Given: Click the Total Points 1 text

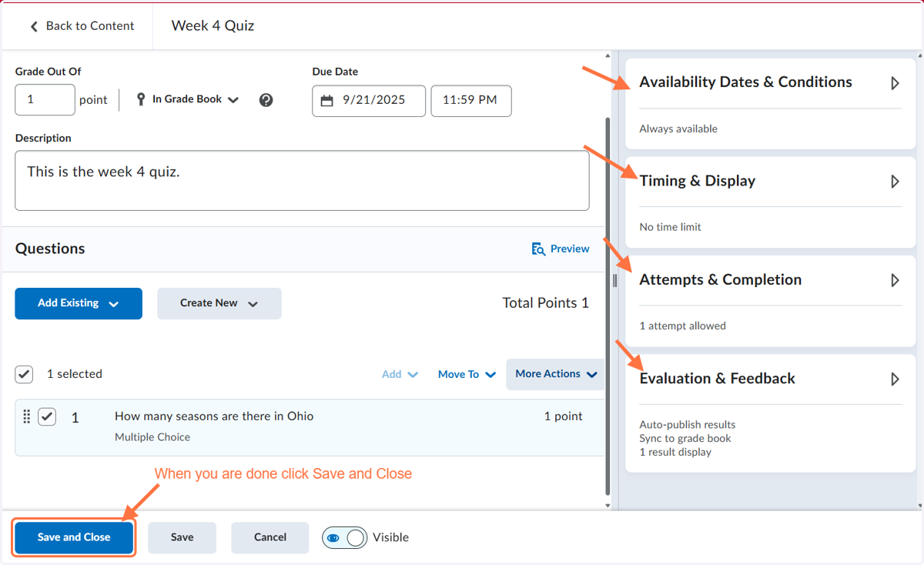Looking at the screenshot, I should pyautogui.click(x=545, y=303).
